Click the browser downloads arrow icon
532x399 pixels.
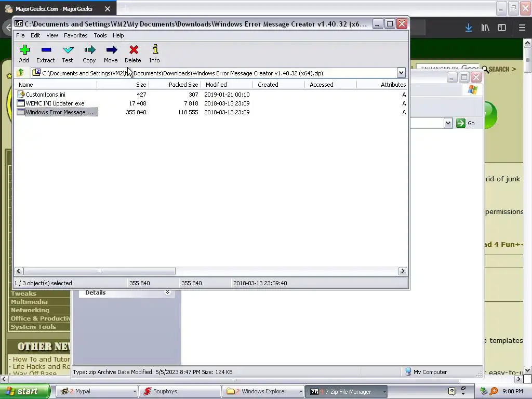pyautogui.click(x=469, y=28)
